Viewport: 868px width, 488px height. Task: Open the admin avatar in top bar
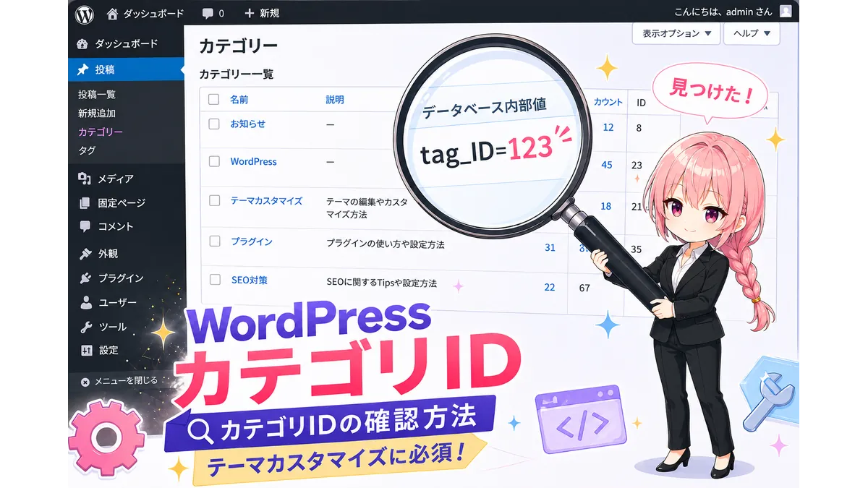pyautogui.click(x=786, y=11)
